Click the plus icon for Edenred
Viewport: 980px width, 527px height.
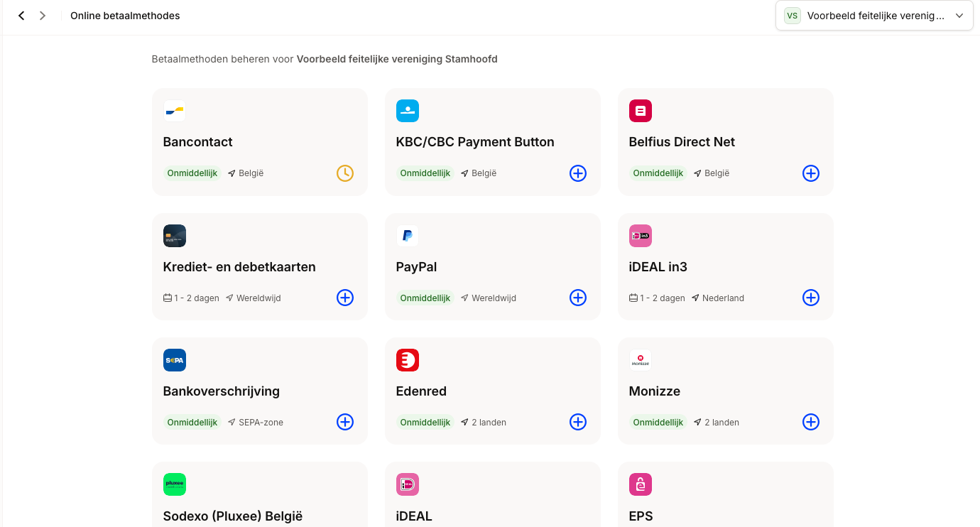578,422
